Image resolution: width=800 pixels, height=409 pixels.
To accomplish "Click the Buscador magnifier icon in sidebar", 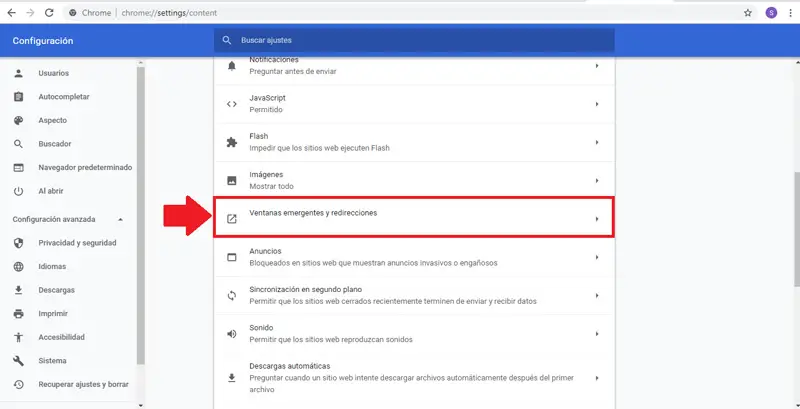I will point(18,144).
